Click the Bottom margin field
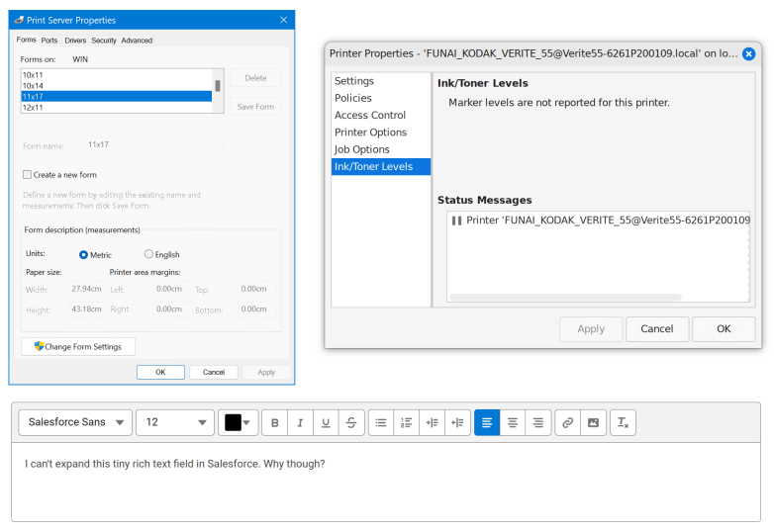This screenshot has width=774, height=532. point(256,310)
